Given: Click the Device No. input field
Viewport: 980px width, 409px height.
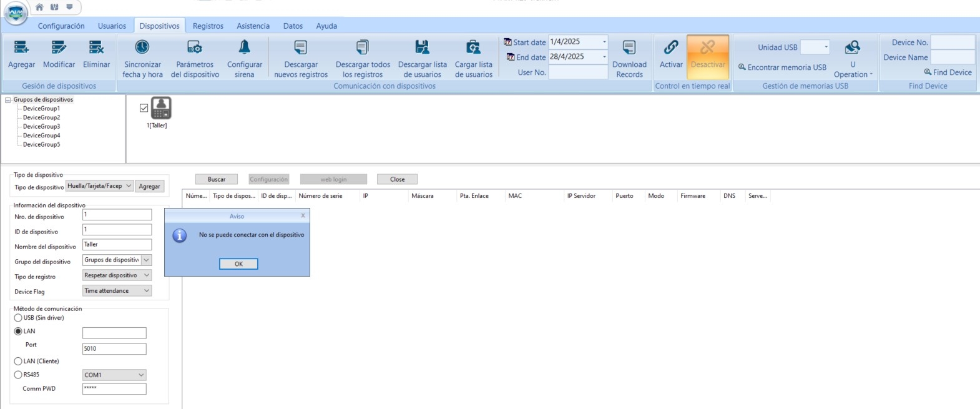Looking at the screenshot, I should point(953,42).
